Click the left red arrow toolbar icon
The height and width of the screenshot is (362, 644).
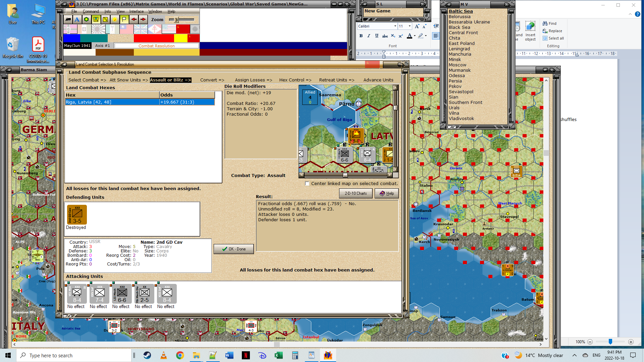pos(133,19)
